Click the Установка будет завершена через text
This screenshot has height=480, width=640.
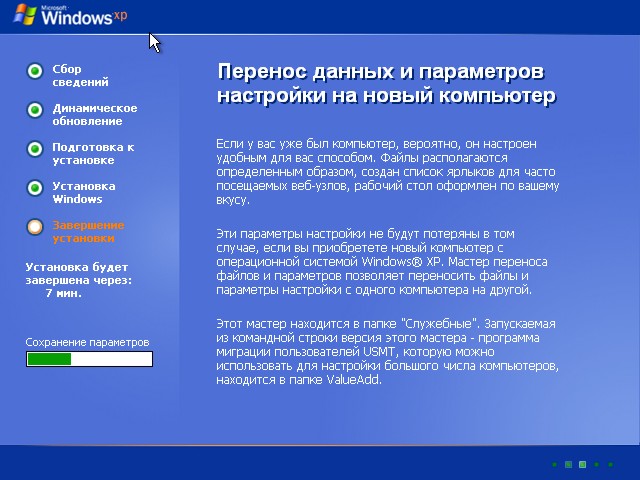click(79, 273)
